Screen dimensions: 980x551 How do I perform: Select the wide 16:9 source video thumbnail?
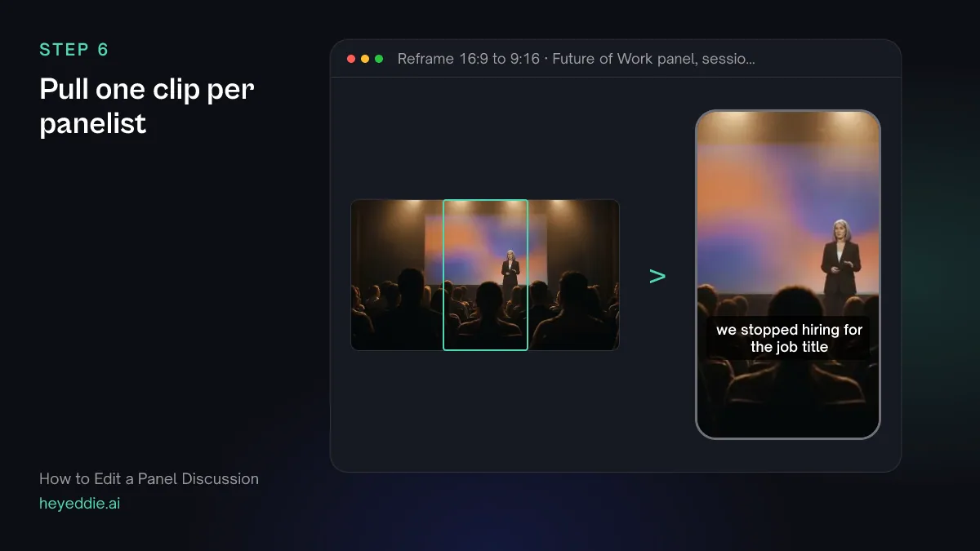pos(485,275)
